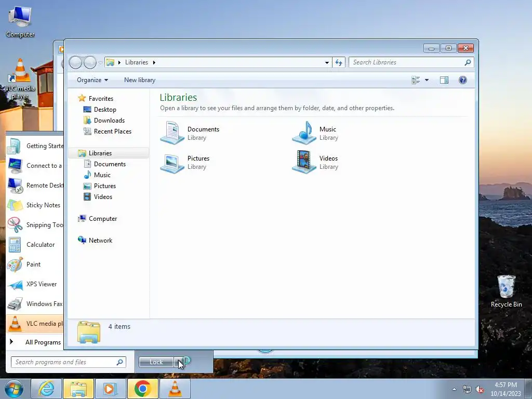Screen dimensions: 532x399
Task: Select Favorites in navigation pane
Action: tap(101, 98)
